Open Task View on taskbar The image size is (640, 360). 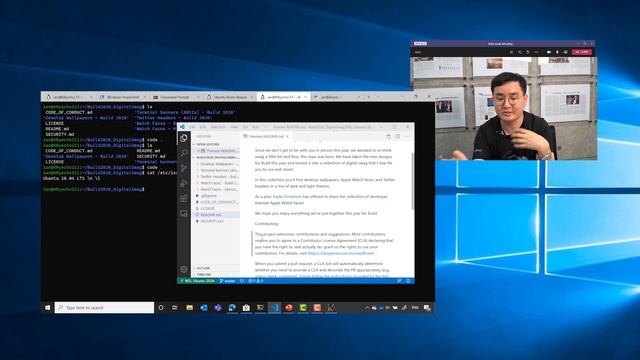point(175,308)
